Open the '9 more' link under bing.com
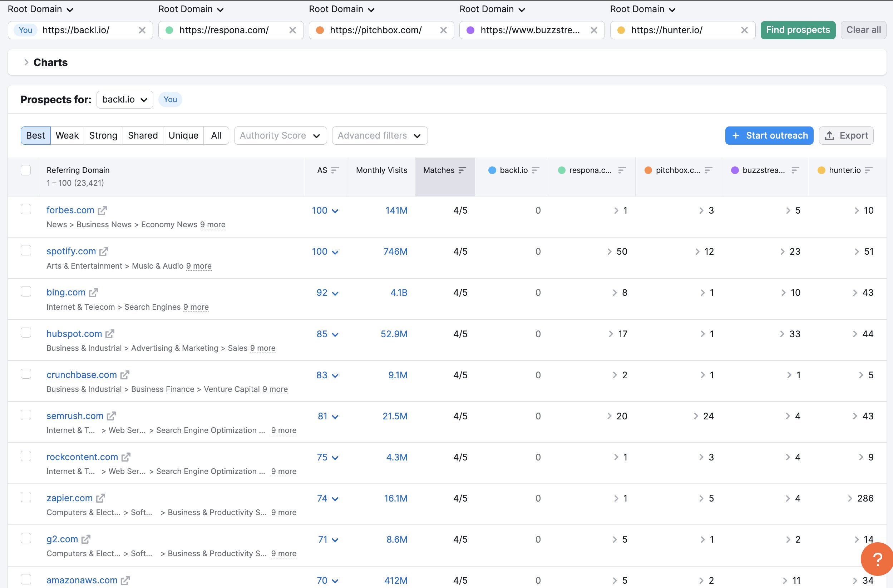This screenshot has width=893, height=588. pos(196,307)
